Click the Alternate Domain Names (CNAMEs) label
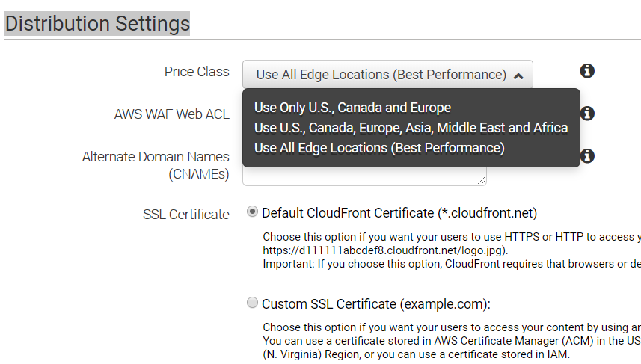The image size is (641, 364). coord(156,166)
